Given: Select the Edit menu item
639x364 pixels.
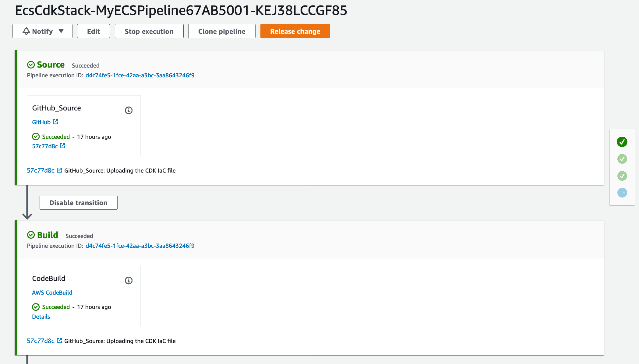Looking at the screenshot, I should click(x=94, y=31).
